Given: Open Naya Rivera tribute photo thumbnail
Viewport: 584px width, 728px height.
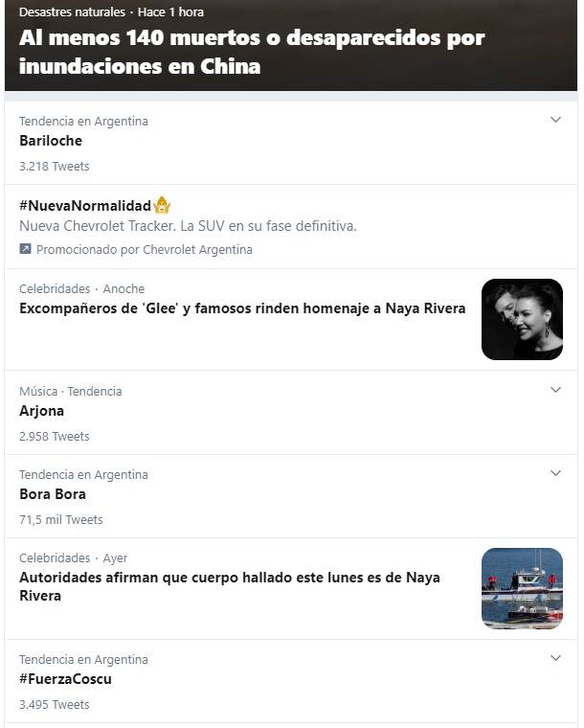Looking at the screenshot, I should [522, 319].
